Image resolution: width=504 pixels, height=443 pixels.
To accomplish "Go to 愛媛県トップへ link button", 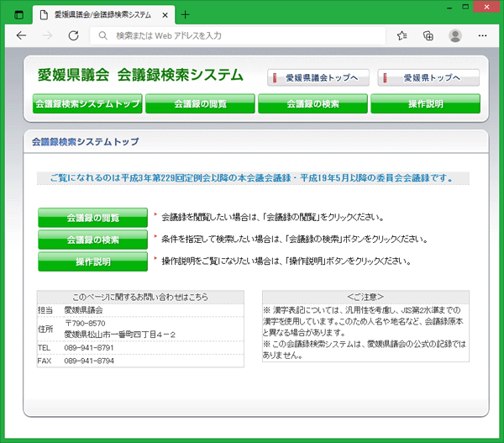I will point(428,77).
